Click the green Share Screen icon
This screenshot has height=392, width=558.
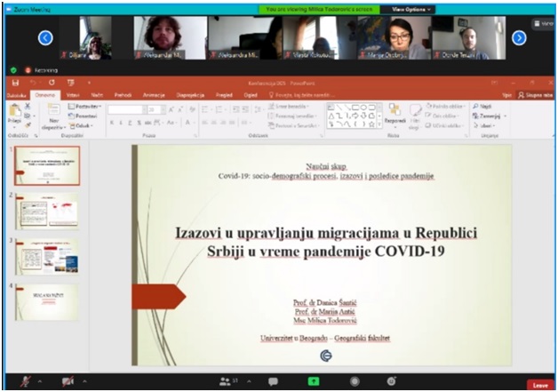tap(314, 381)
